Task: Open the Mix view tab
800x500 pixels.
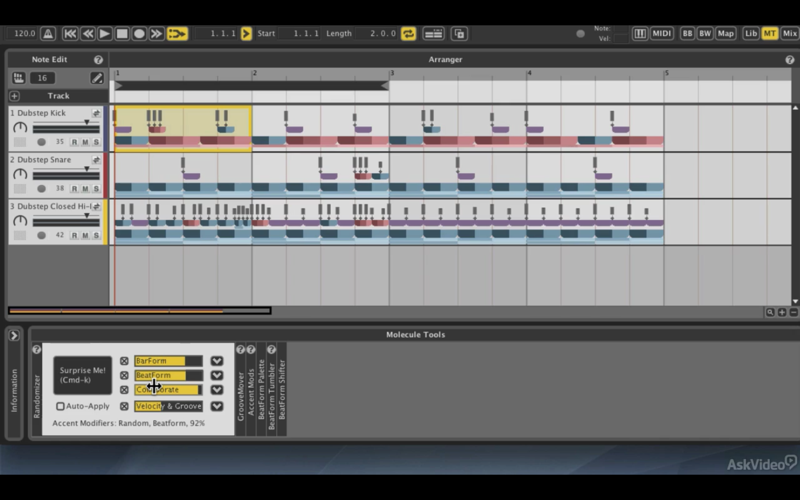Action: pos(789,34)
